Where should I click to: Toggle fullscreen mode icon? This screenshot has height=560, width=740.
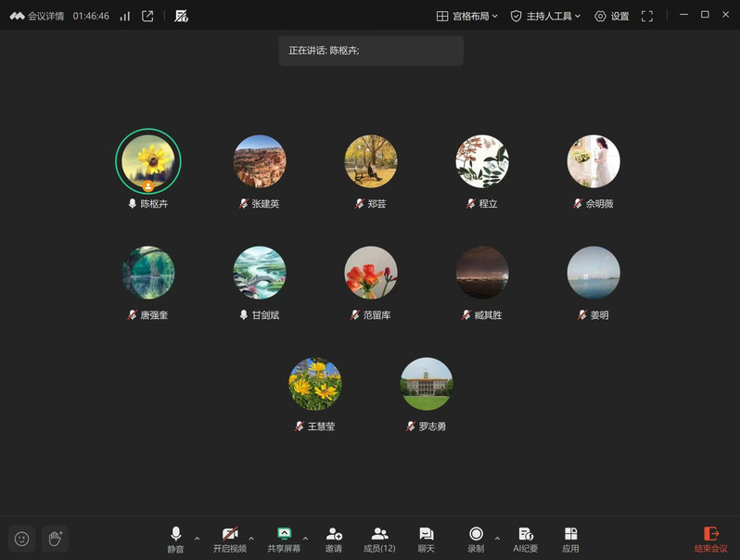click(x=647, y=16)
